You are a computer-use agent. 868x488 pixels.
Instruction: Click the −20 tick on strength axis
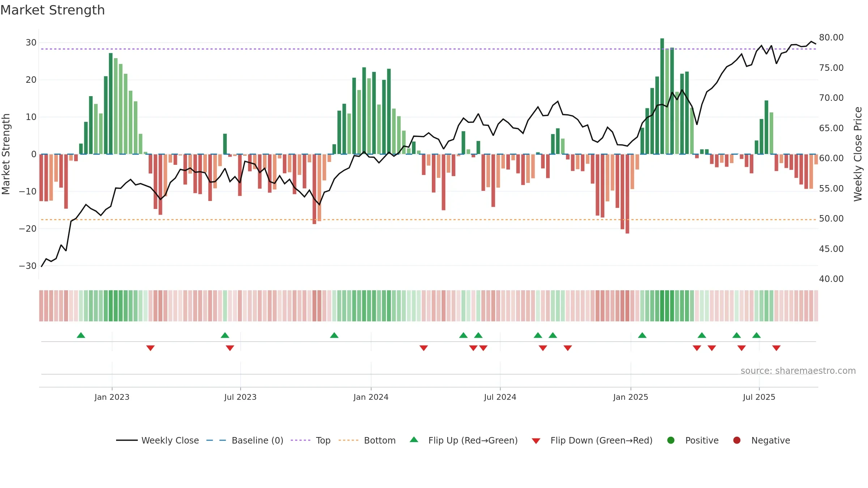(28, 229)
